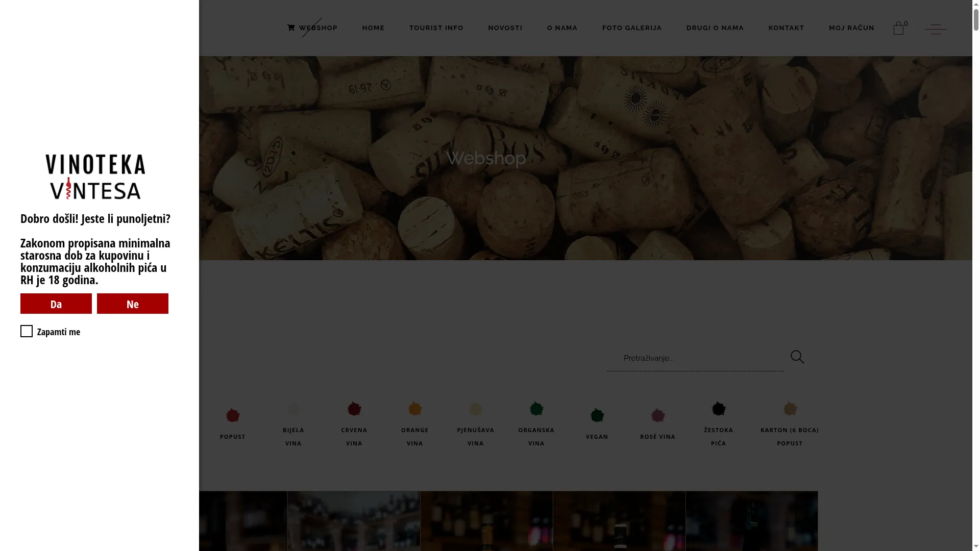Confirm age with the Da button
The width and height of the screenshot is (980, 551).
pyautogui.click(x=56, y=304)
